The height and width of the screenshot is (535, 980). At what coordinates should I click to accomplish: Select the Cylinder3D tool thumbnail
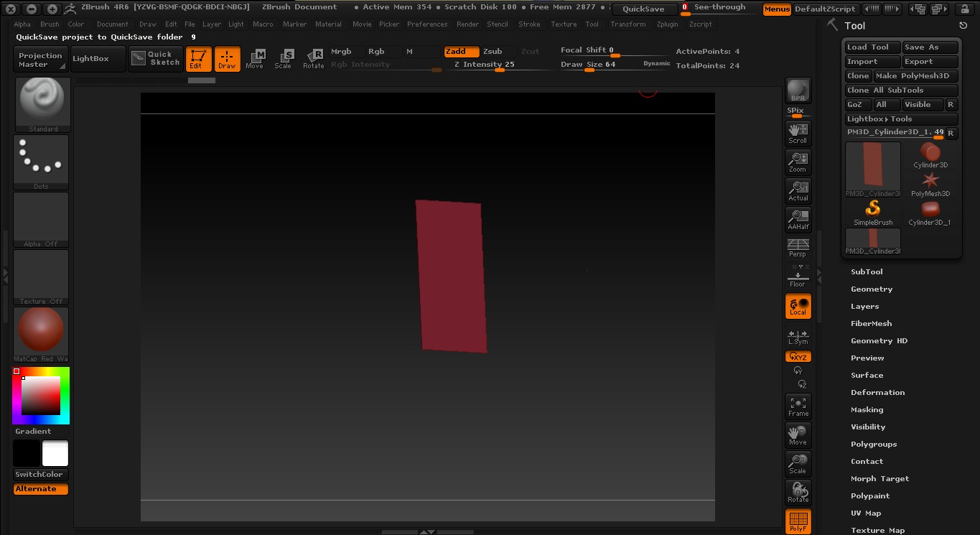930,155
